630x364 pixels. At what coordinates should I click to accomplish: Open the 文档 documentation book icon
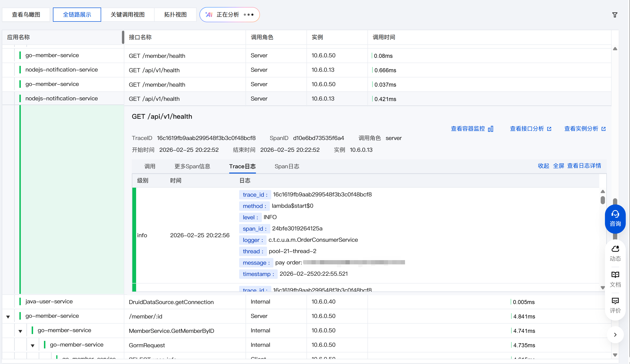point(615,279)
